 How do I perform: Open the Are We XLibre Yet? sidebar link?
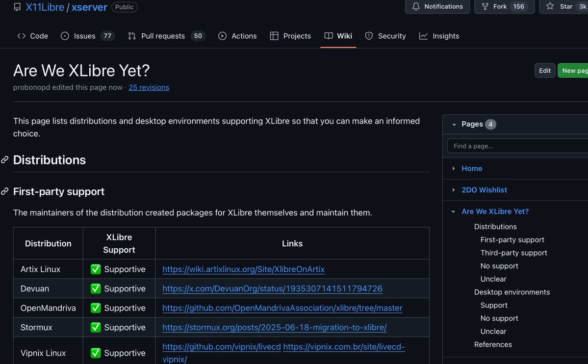click(x=495, y=211)
